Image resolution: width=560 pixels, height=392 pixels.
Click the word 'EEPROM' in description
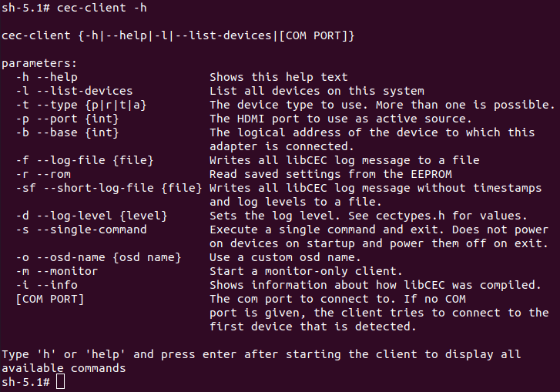click(x=431, y=174)
